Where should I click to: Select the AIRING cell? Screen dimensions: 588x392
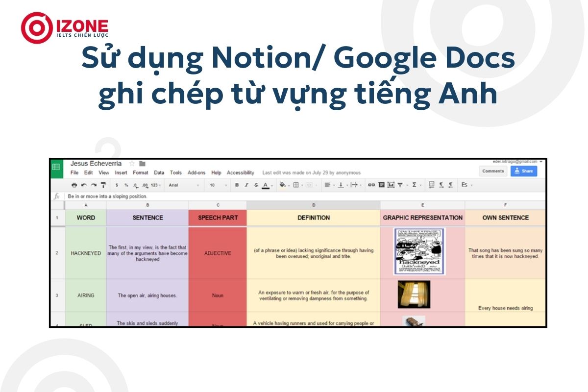(x=86, y=295)
